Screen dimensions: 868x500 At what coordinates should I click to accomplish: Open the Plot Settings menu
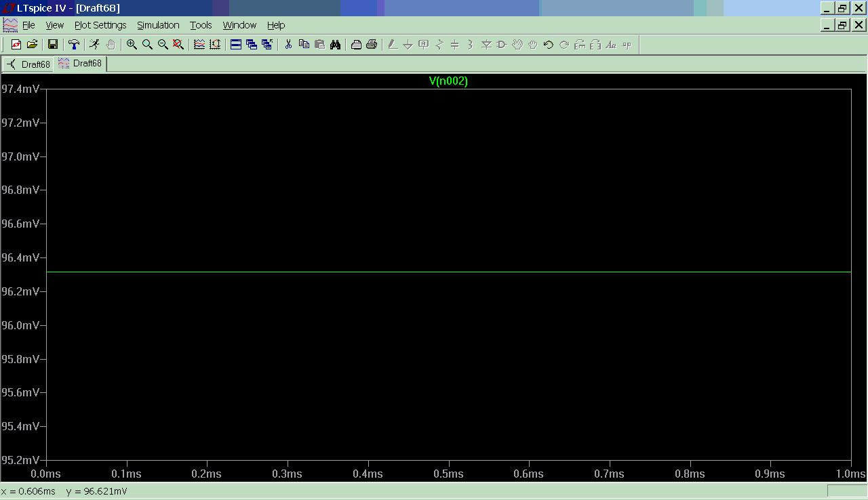(100, 25)
